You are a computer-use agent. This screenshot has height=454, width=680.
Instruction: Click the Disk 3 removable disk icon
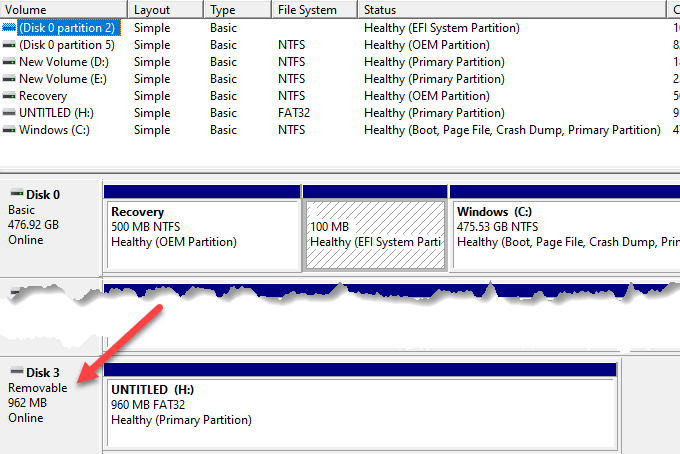pos(15,373)
